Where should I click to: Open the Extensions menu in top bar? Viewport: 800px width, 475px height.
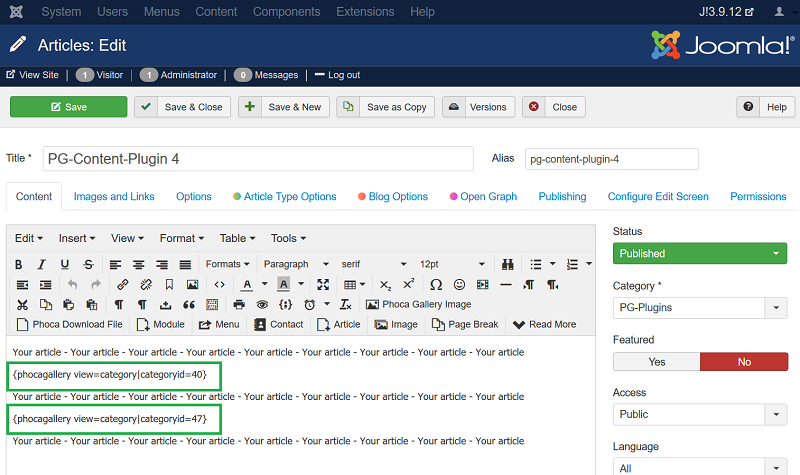365,12
